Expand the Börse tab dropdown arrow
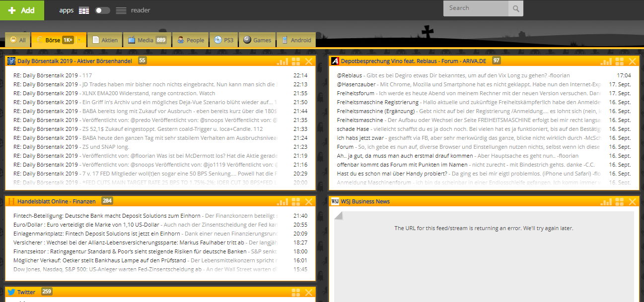 (80, 40)
